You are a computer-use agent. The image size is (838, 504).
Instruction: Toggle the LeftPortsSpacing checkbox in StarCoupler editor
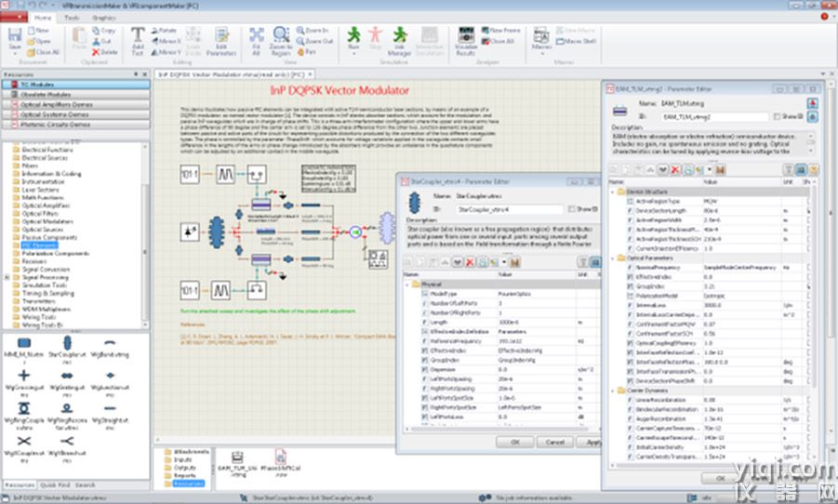coord(425,379)
